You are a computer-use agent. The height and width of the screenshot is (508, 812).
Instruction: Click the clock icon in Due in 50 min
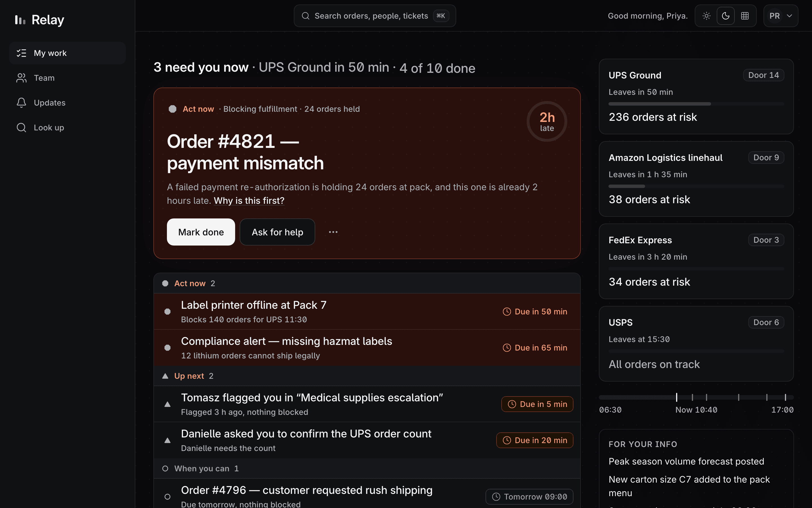[507, 312]
